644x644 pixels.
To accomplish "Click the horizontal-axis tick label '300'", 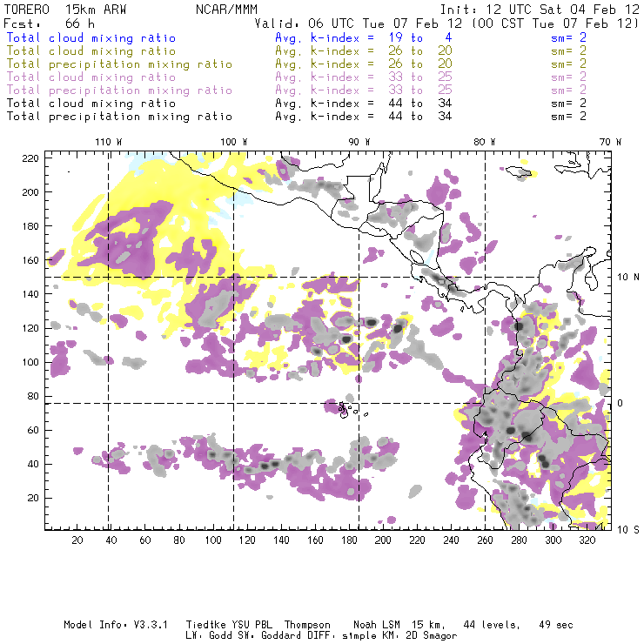I will pos(553,540).
